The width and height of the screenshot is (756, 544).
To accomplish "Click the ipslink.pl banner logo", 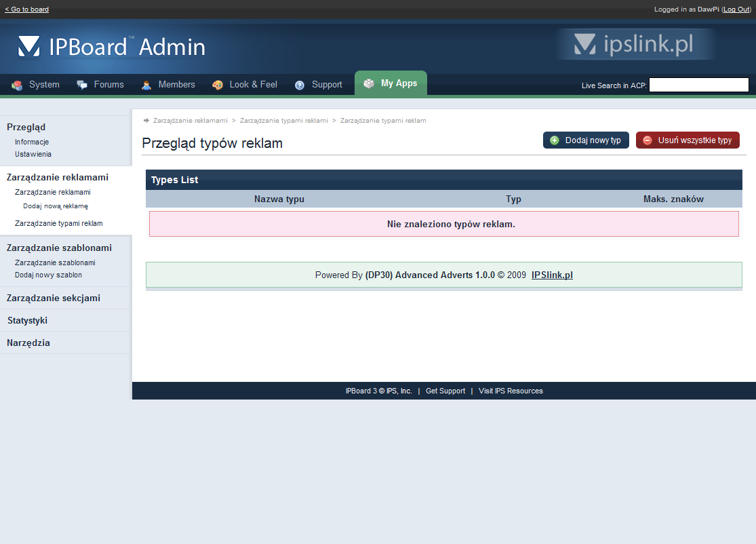I will [x=635, y=45].
